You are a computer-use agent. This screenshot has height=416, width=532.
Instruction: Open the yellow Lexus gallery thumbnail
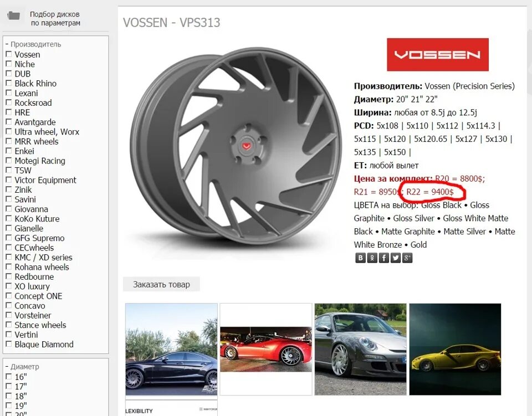click(x=455, y=349)
